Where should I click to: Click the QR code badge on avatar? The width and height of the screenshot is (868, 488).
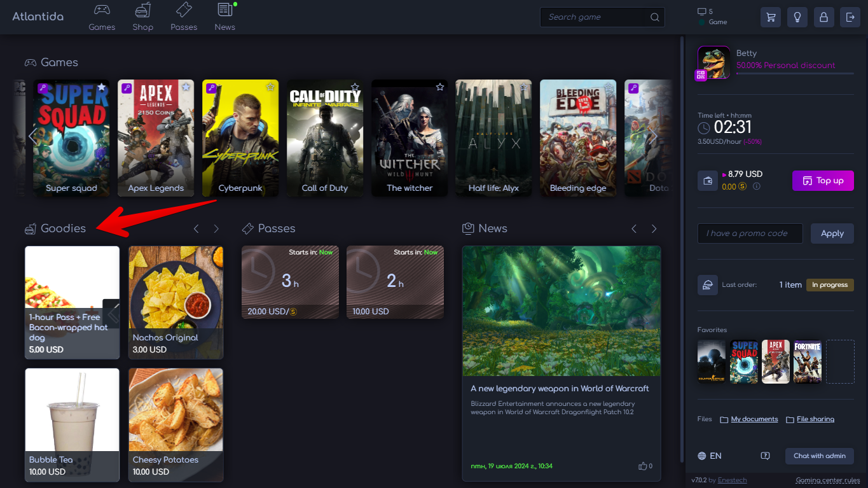coord(701,75)
